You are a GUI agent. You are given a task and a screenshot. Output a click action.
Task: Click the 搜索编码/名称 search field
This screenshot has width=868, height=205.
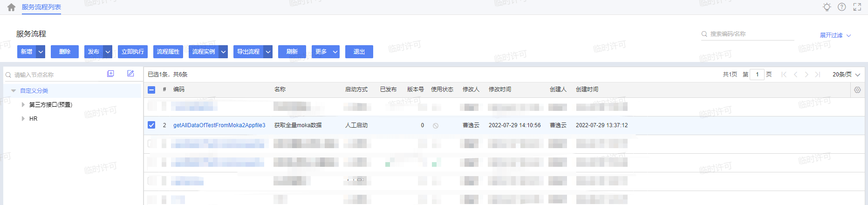[750, 34]
